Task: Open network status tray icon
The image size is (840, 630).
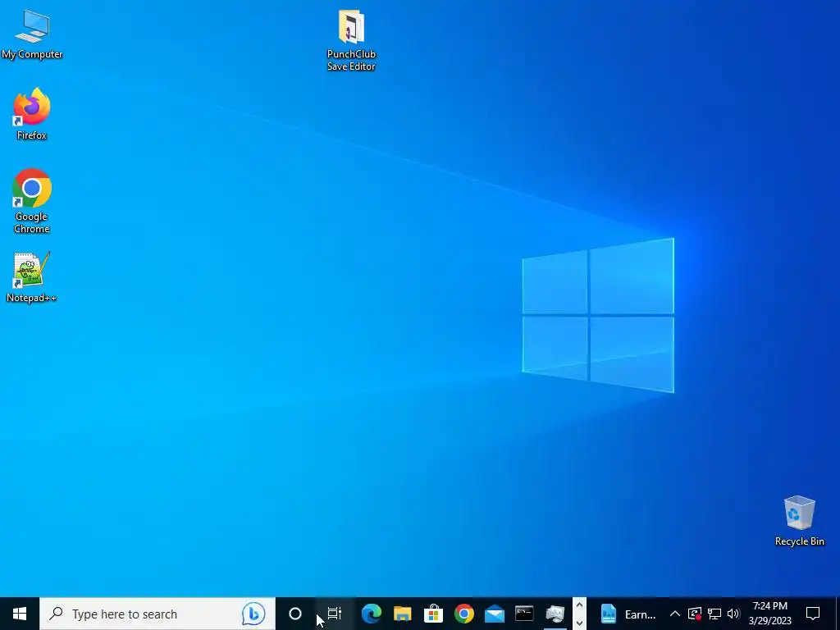Action: 714,614
